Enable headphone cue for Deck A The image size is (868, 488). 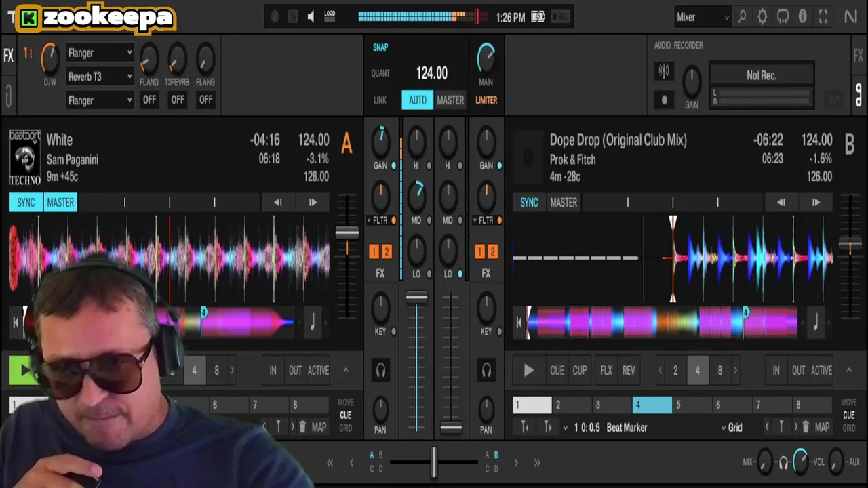380,370
